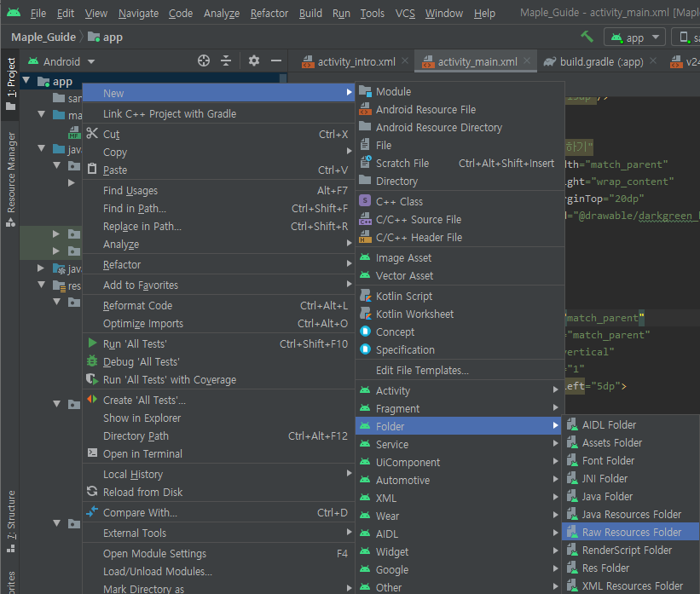Image resolution: width=700 pixels, height=594 pixels.
Task: Open the Resource Manager side tab
Action: [x=11, y=178]
